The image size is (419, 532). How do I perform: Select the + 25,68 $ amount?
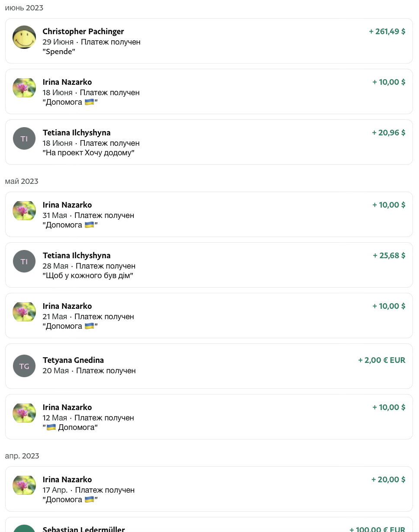[389, 256]
